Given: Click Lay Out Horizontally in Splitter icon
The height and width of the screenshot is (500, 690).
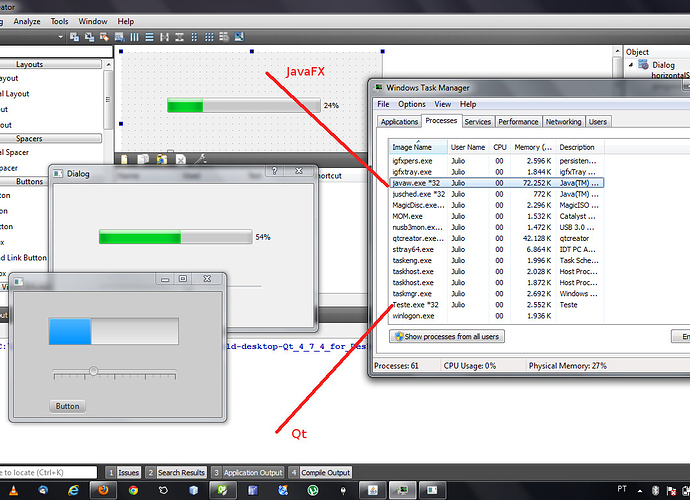Looking at the screenshot, I should click(164, 37).
